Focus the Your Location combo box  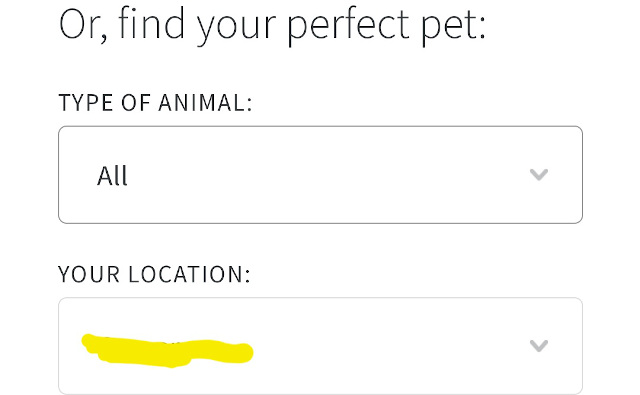pyautogui.click(x=320, y=346)
